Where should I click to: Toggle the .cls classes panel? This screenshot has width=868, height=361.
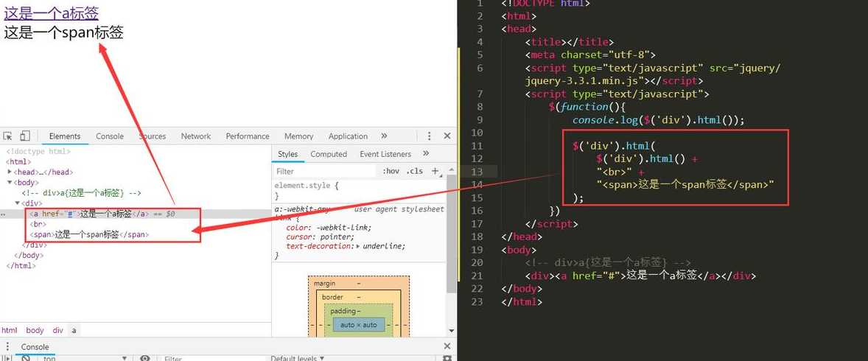click(x=415, y=171)
